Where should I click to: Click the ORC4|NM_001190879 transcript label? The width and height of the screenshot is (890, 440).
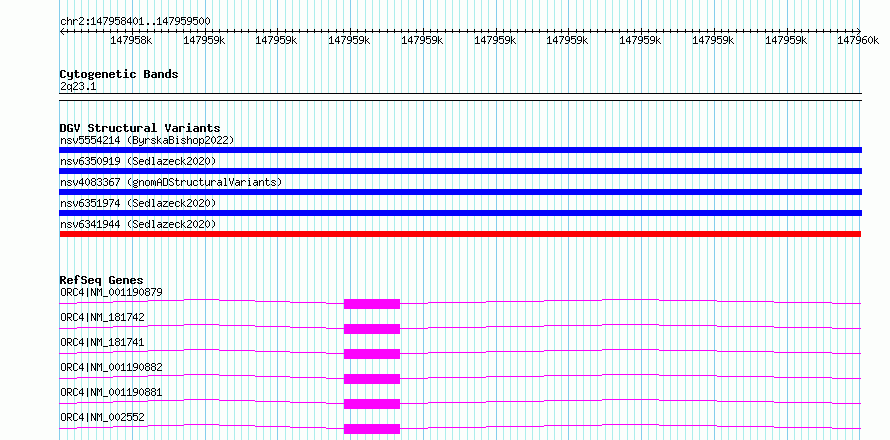[111, 292]
